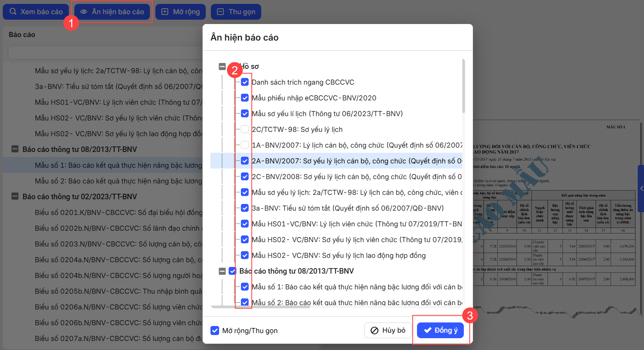Click the checkmark icon on Đồng ý

(427, 330)
